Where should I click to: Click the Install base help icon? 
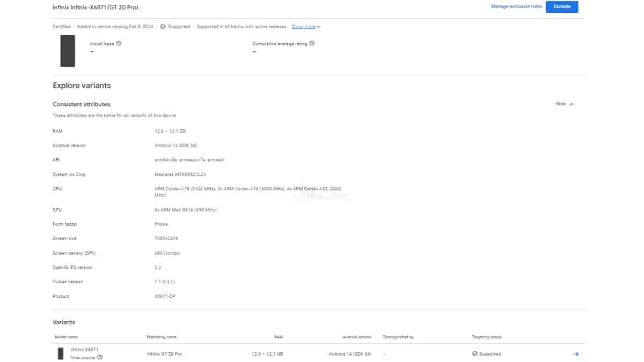pos(119,43)
